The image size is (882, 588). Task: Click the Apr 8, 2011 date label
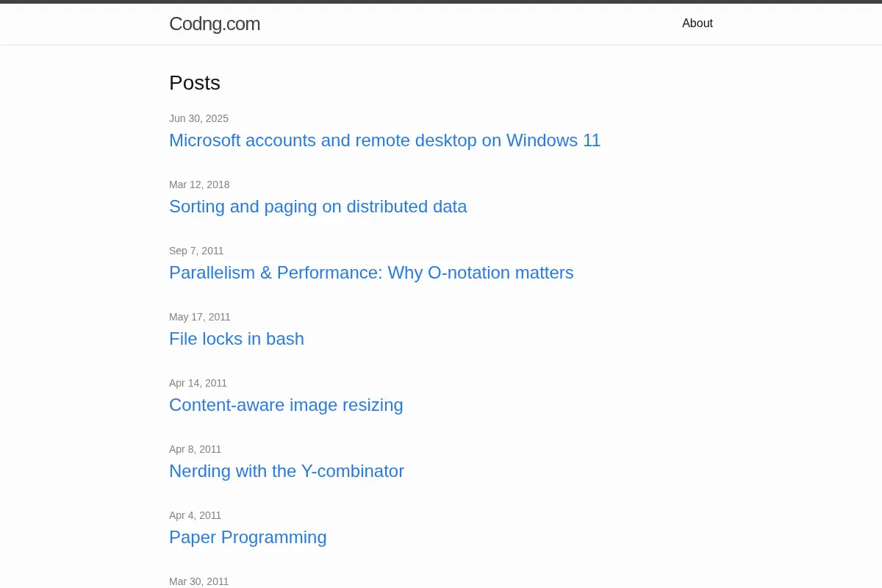click(195, 449)
